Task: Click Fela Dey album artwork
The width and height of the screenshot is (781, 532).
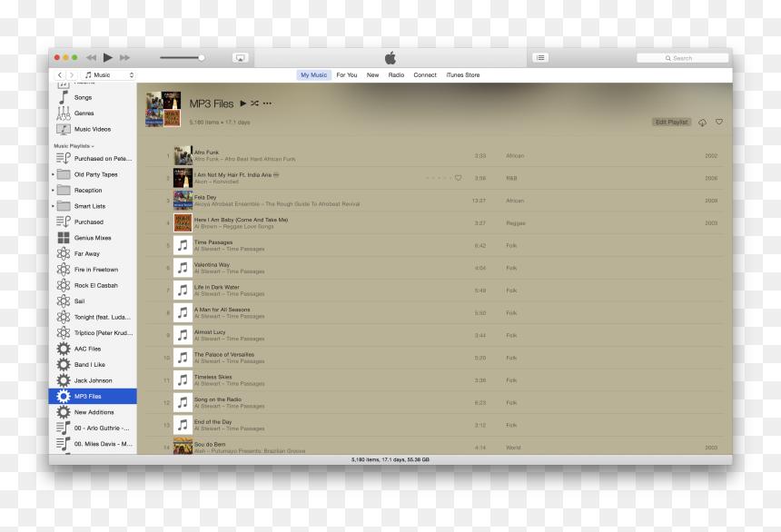Action: pyautogui.click(x=183, y=201)
